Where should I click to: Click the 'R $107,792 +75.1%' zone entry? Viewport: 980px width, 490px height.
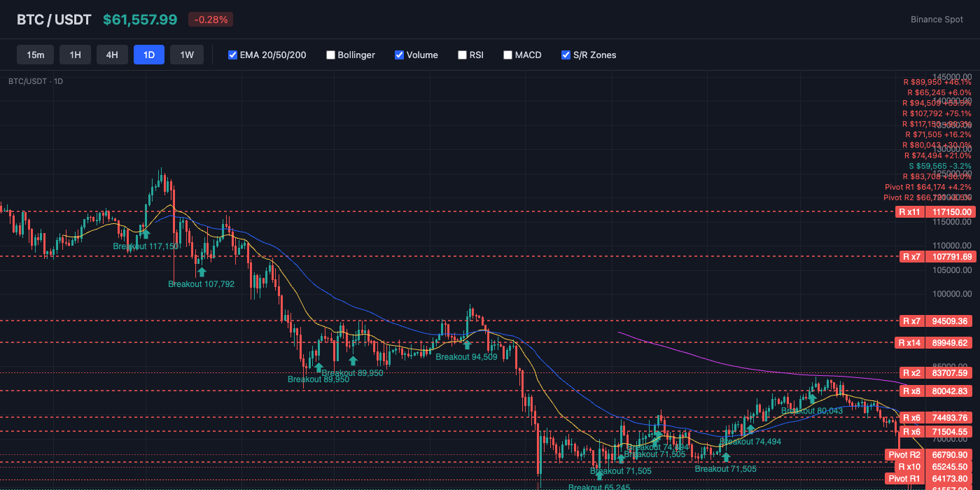tap(937, 113)
